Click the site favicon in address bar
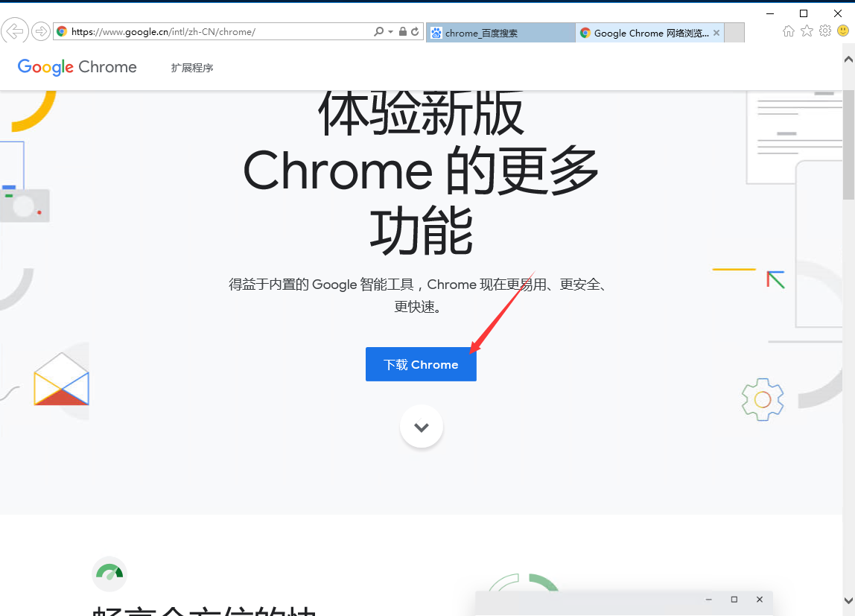The image size is (855, 616). coord(62,31)
